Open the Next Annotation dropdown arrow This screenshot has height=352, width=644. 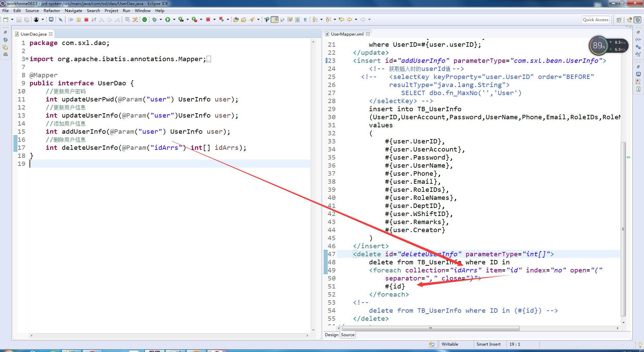click(x=321, y=19)
